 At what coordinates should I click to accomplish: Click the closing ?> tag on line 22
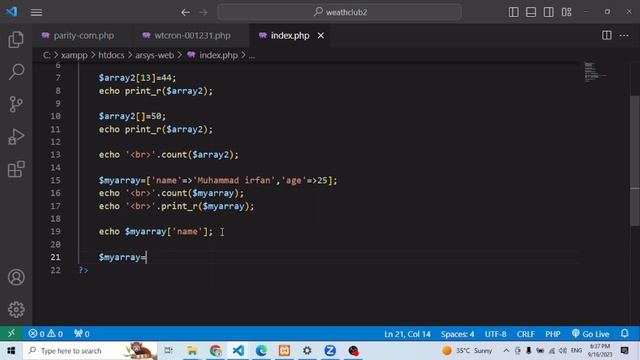[83, 270]
